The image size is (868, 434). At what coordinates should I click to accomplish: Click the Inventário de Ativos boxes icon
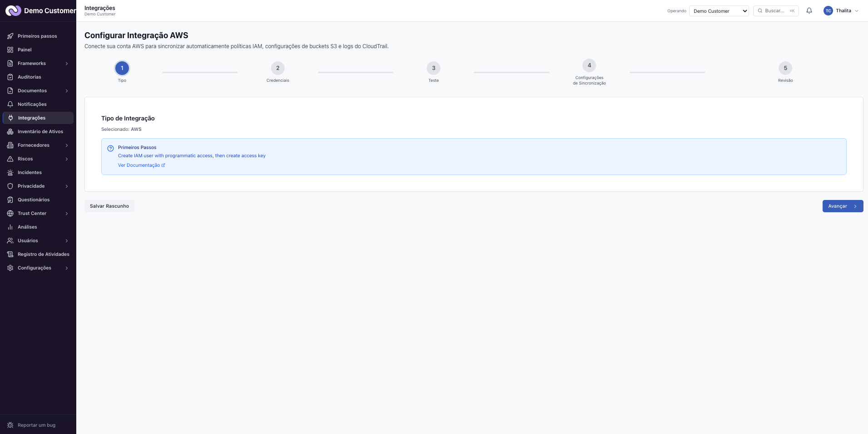[10, 131]
